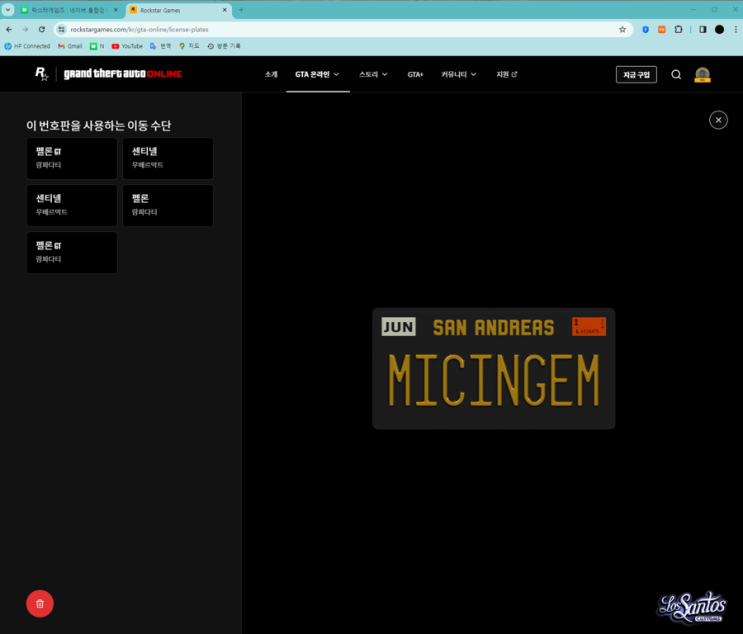Close the Rockstar Games tab
743x634 pixels.
(225, 10)
